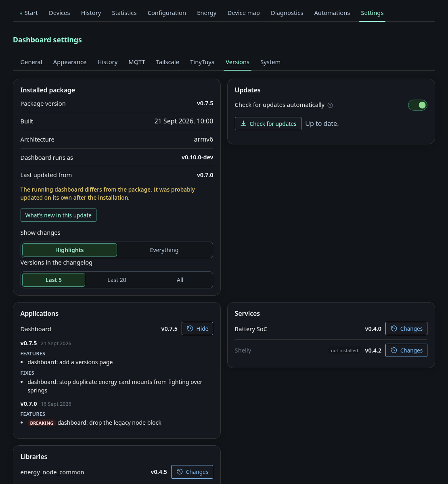Select Everything under Show changes

(x=164, y=250)
